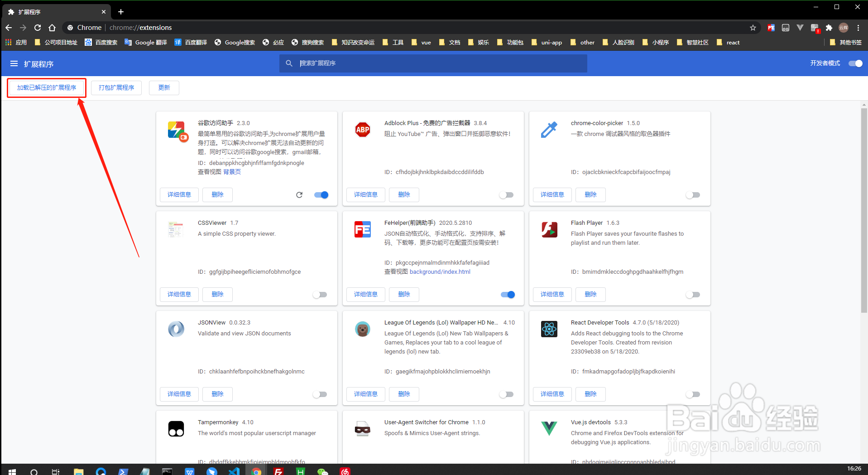Click the FeHelper card FE logo

(363, 230)
